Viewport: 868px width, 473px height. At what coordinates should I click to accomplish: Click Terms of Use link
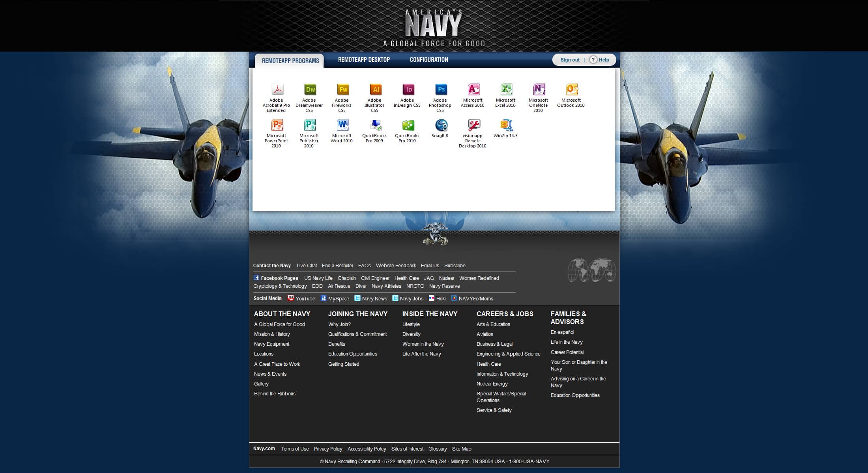[x=295, y=449]
